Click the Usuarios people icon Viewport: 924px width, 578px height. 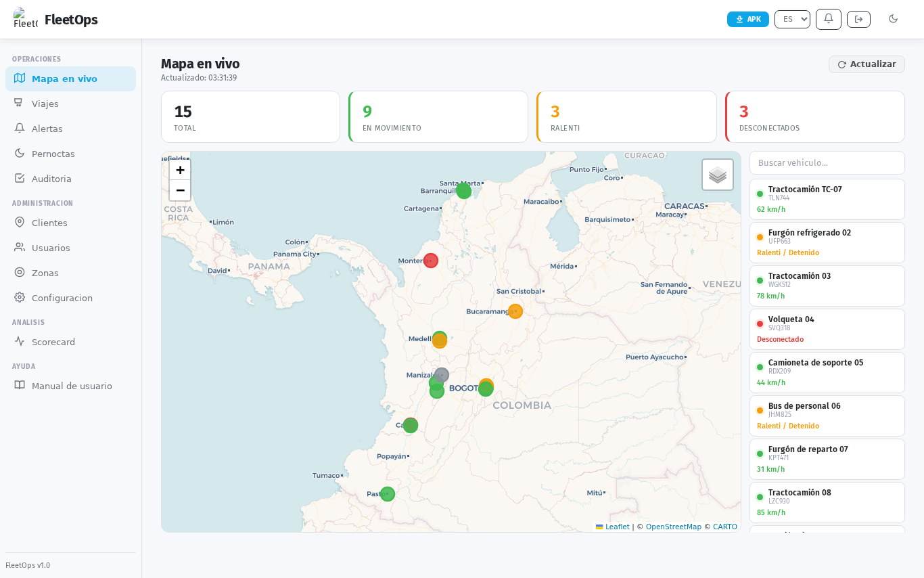point(20,247)
